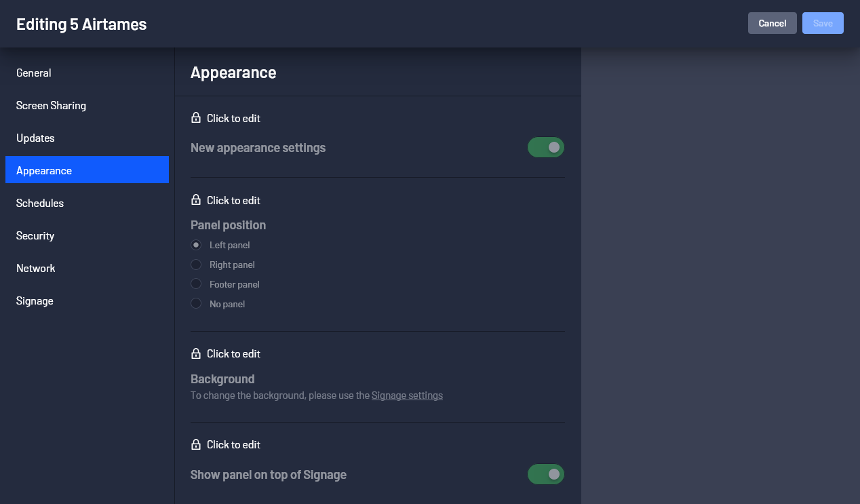
Task: Toggle New appearance settings switch
Action: (546, 147)
